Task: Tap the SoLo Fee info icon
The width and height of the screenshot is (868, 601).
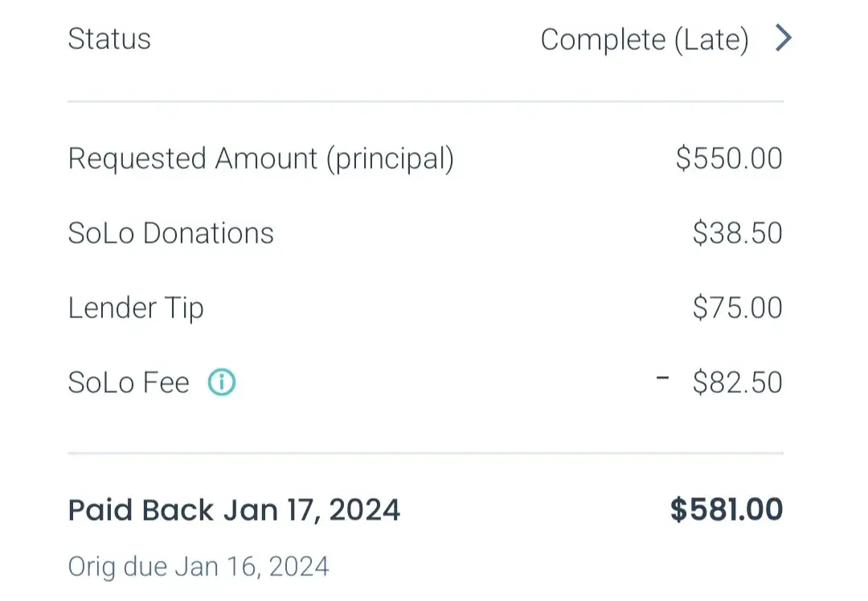Action: (x=222, y=382)
